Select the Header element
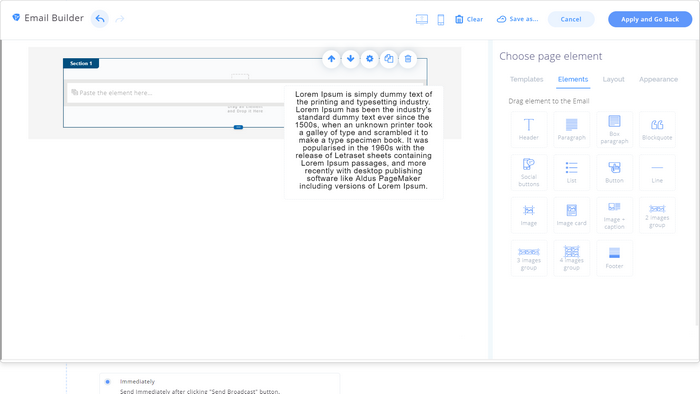The image size is (700, 394). coord(529,129)
